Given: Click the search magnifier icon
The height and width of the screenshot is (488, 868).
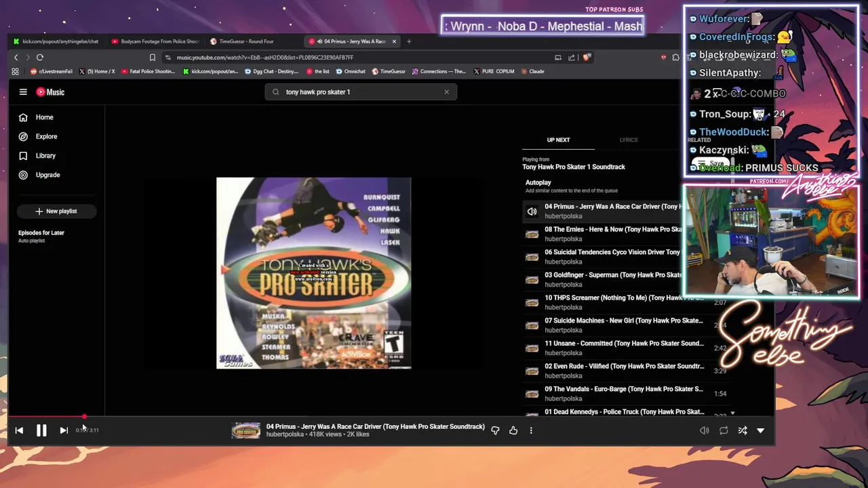Looking at the screenshot, I should pos(275,92).
